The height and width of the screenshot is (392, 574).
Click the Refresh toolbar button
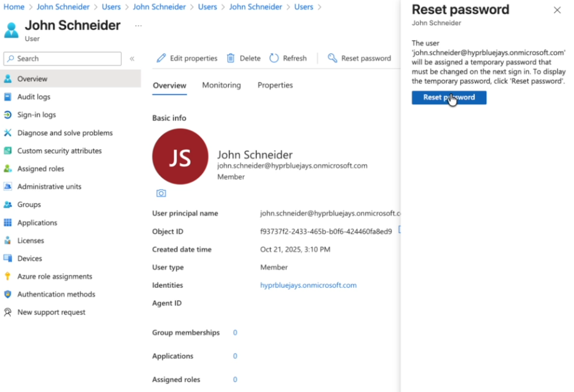point(288,58)
